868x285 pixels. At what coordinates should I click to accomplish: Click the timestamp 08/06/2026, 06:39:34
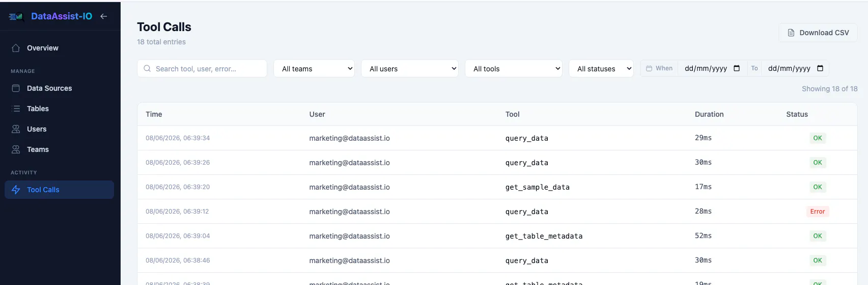(x=178, y=138)
